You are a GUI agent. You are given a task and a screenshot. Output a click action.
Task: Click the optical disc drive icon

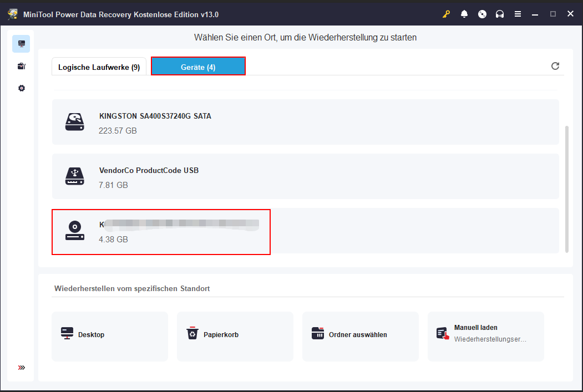(x=75, y=231)
